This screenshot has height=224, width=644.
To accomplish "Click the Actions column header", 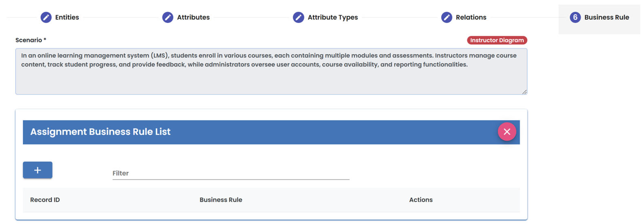I will click(421, 200).
